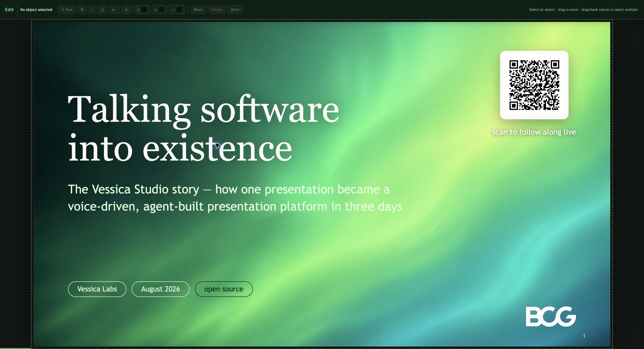Select the "open source" pill
Image resolution: width=644 pixels, height=349 pixels.
[224, 289]
